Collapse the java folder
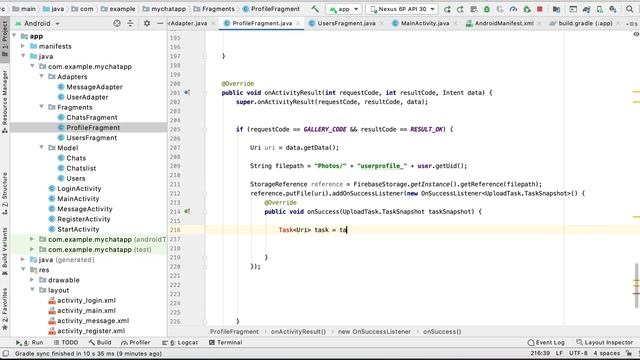The width and height of the screenshot is (640, 360). coord(23,56)
